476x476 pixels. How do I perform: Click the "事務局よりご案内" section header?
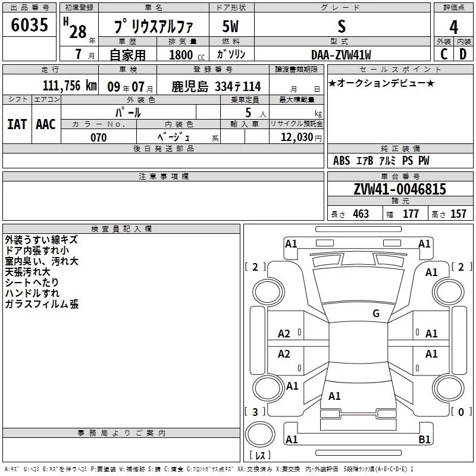tap(121, 433)
